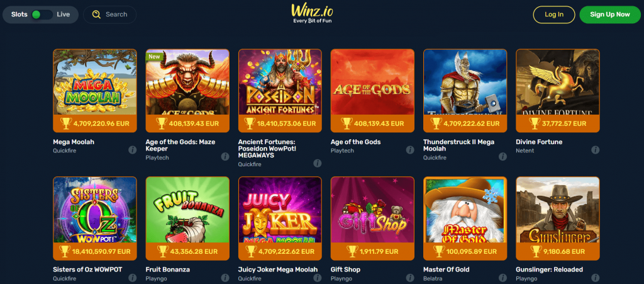Launch the Fruit Bonanza game thumbnail
The image size is (644, 284).
tap(187, 210)
